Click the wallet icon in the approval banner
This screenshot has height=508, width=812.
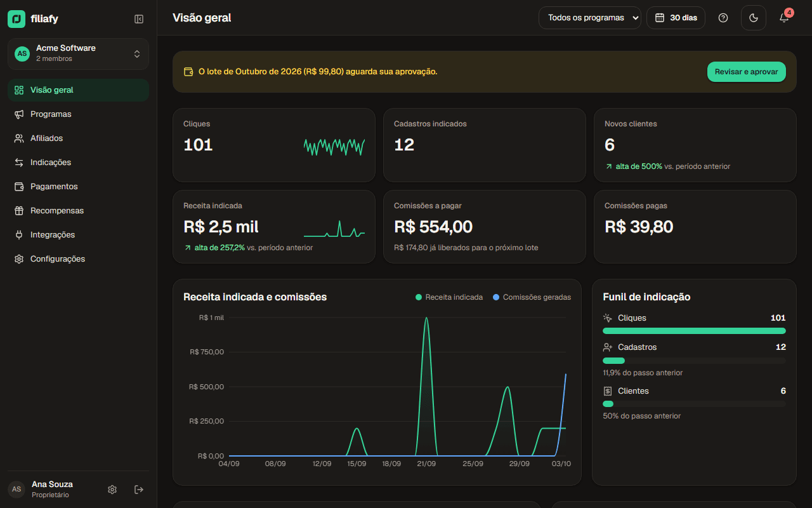(x=188, y=72)
